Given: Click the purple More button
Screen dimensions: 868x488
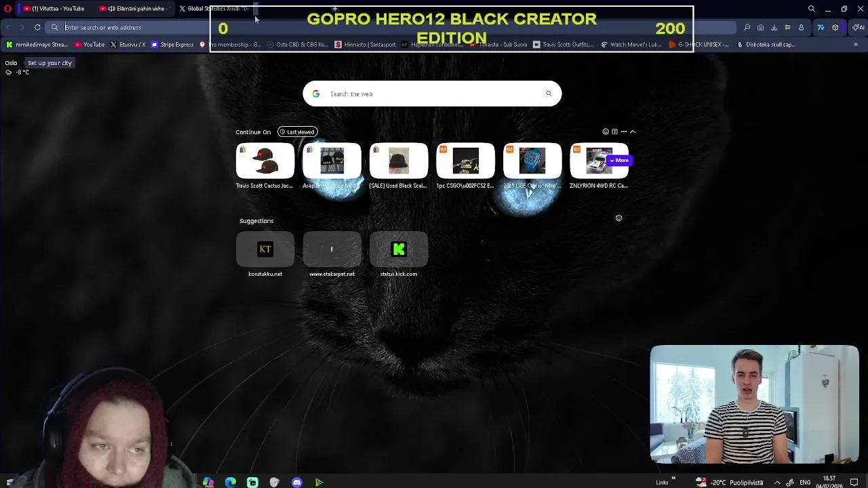Looking at the screenshot, I should [620, 161].
